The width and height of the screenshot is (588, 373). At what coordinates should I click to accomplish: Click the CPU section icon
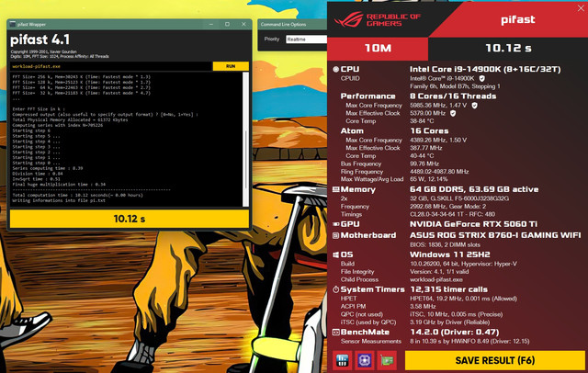335,69
